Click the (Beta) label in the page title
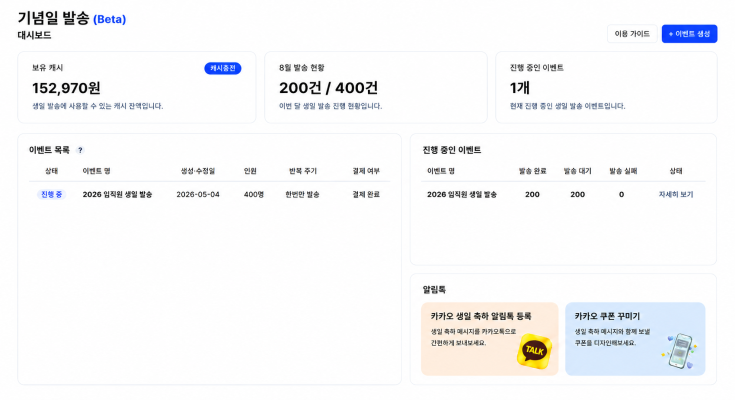 pos(110,19)
